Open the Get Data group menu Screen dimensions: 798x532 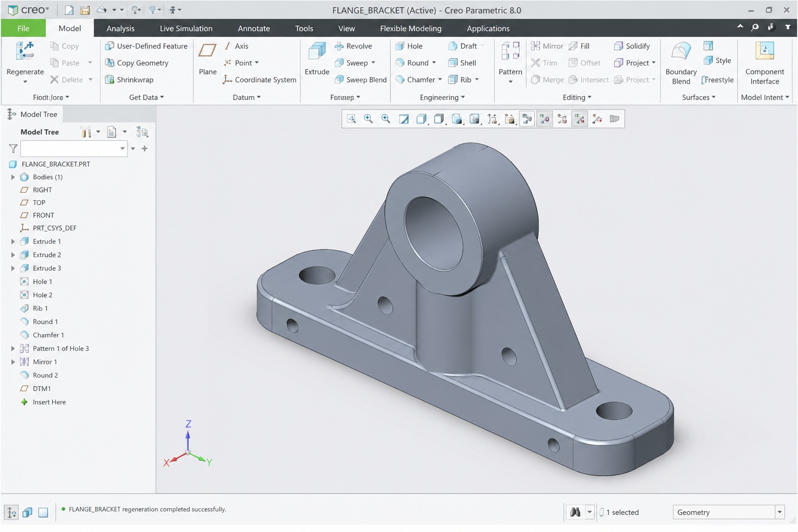click(x=147, y=97)
